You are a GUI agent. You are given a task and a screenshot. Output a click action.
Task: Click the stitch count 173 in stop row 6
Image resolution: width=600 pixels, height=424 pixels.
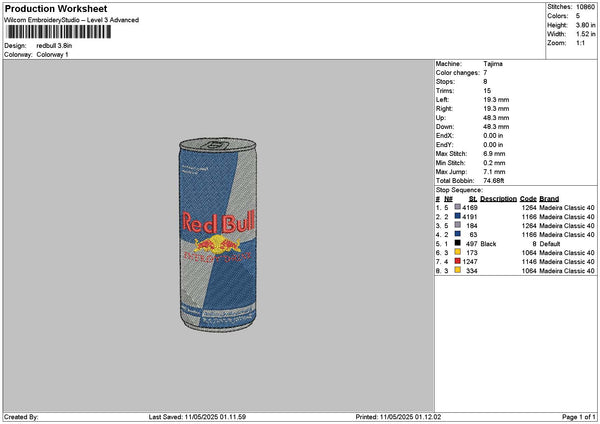(472, 253)
